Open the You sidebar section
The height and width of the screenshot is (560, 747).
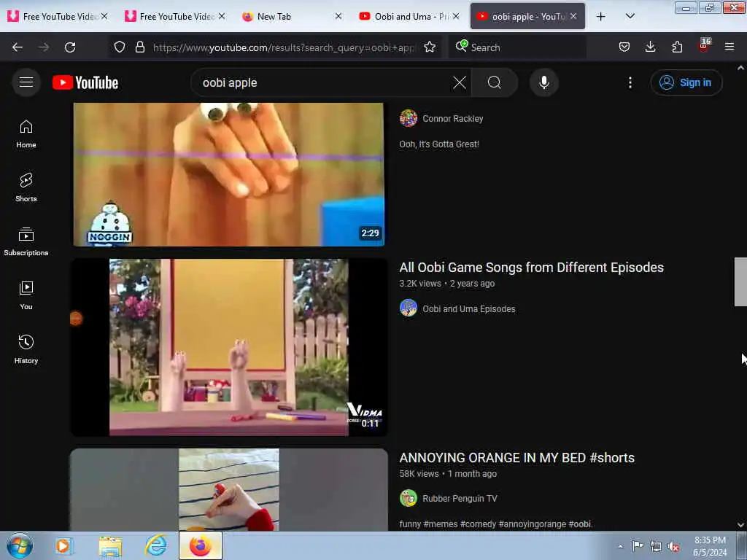click(26, 296)
